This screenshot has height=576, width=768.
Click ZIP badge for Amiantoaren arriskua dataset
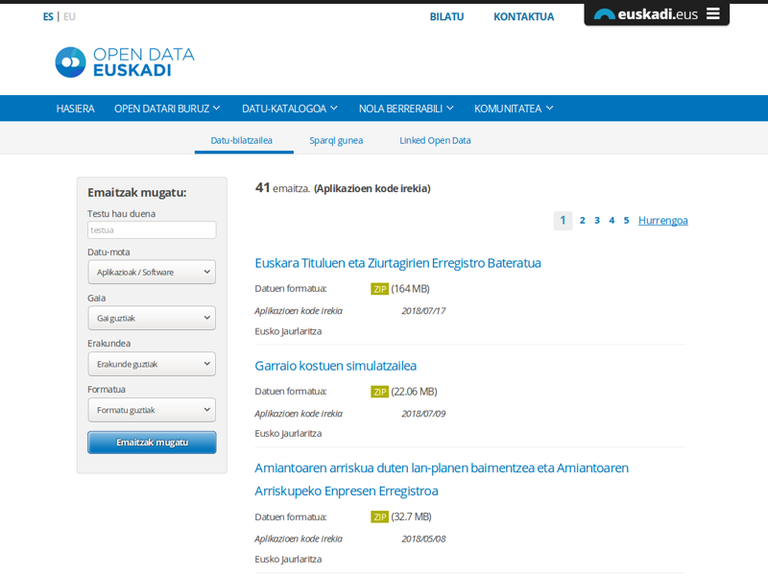[x=380, y=517]
